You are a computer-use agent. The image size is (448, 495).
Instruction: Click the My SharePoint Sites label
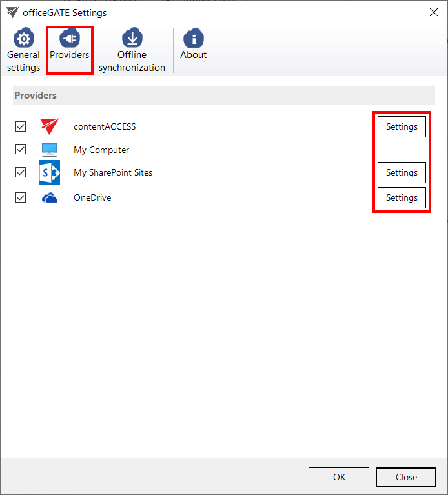[x=113, y=172]
